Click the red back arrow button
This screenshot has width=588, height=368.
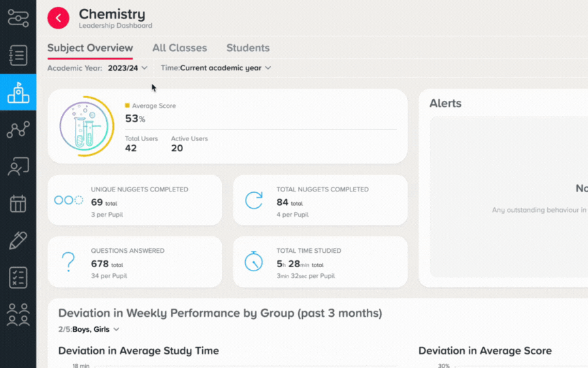[58, 18]
